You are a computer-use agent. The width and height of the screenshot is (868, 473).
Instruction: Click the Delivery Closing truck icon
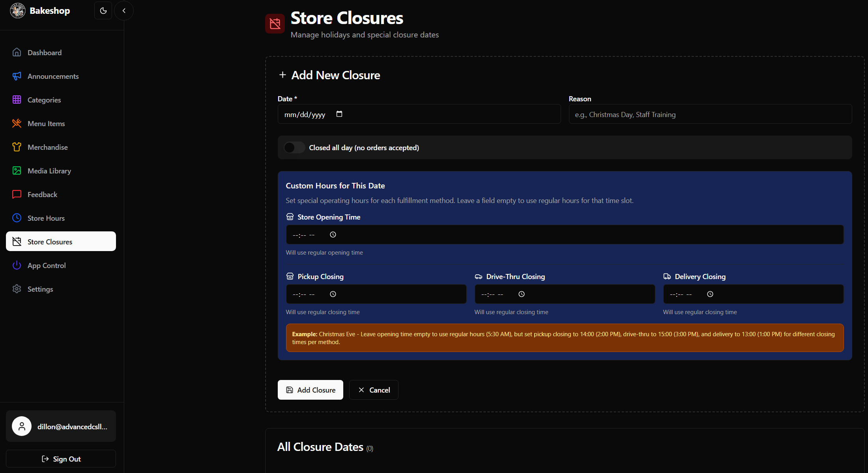point(667,276)
